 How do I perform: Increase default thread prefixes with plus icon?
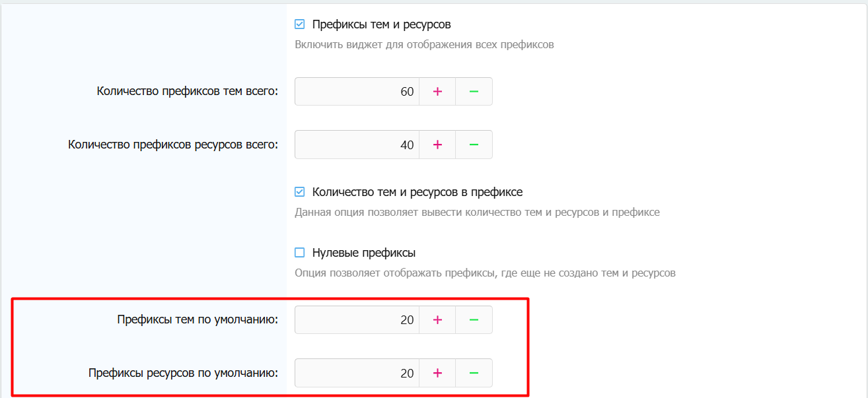[437, 320]
